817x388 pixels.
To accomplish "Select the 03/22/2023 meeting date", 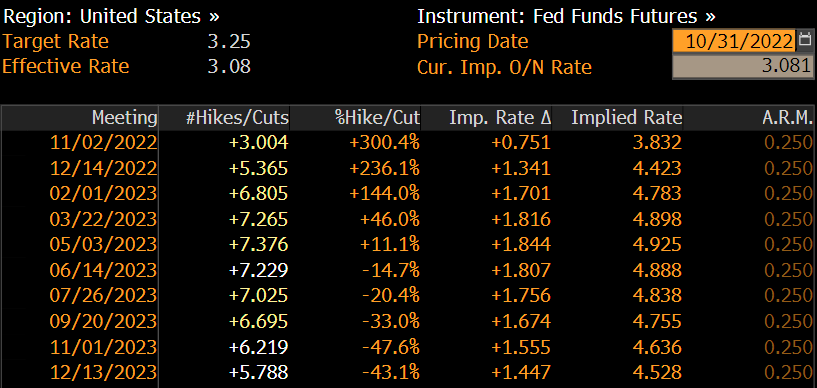I will click(x=103, y=219).
